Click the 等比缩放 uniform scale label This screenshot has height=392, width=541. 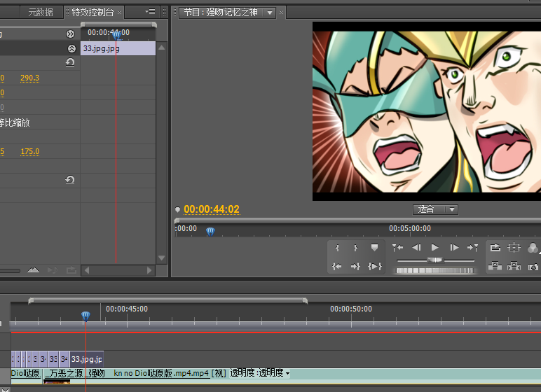tap(15, 122)
